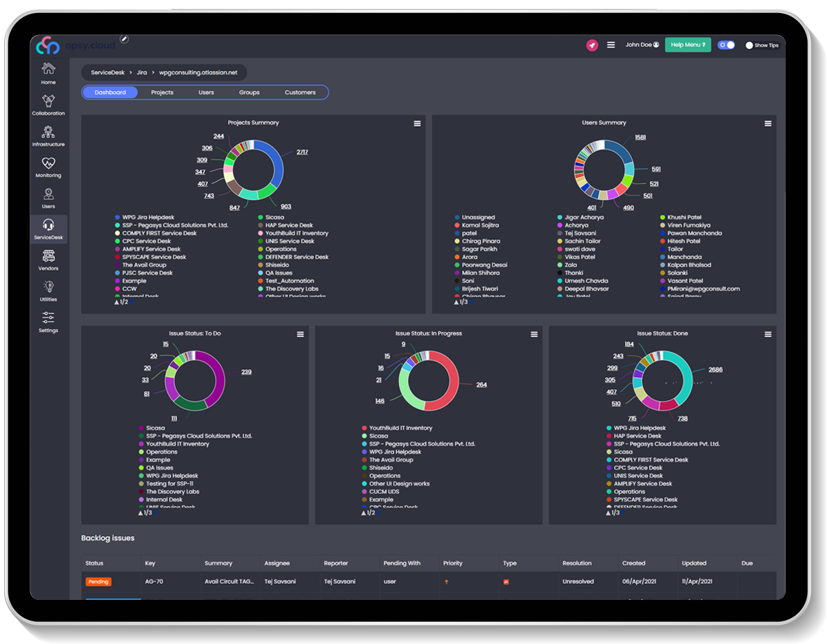Click the red type icon in AG-70 row
827x644 pixels.
pos(507,582)
